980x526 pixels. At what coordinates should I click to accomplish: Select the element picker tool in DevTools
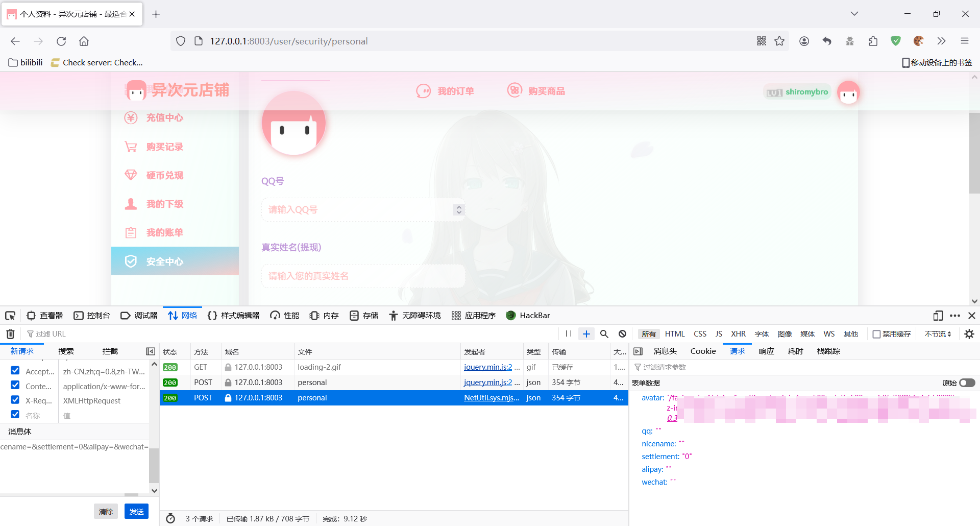click(10, 315)
